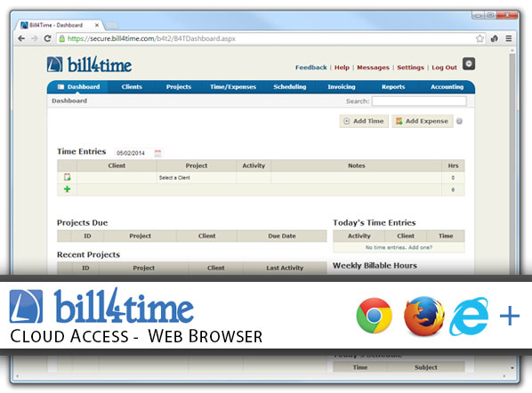Image resolution: width=532 pixels, height=393 pixels.
Task: Click the Log Out link
Action: coord(444,68)
